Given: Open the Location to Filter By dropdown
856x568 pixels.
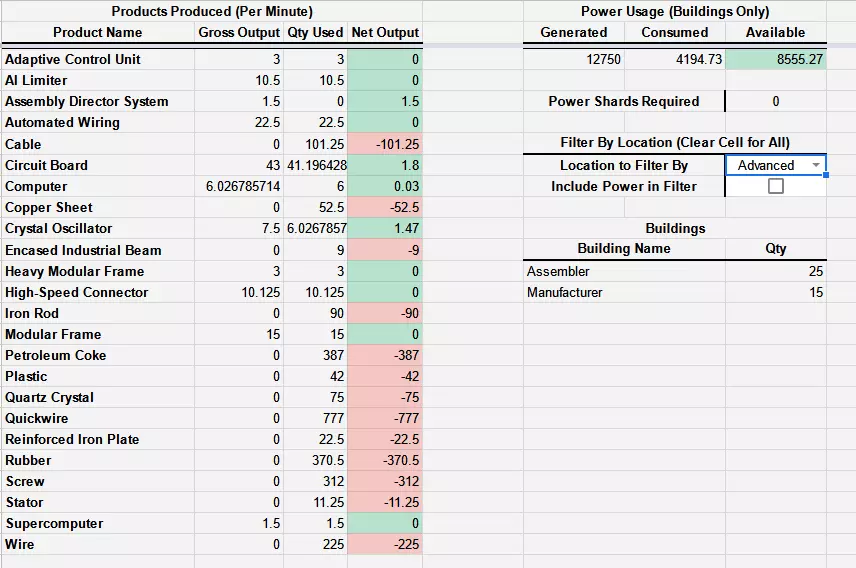Looking at the screenshot, I should tap(816, 165).
